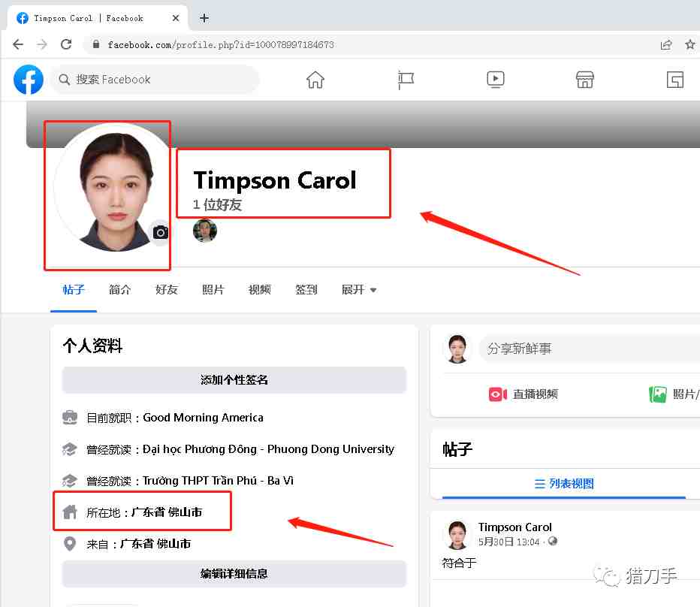Open the Pages flag icon

pyautogui.click(x=406, y=80)
